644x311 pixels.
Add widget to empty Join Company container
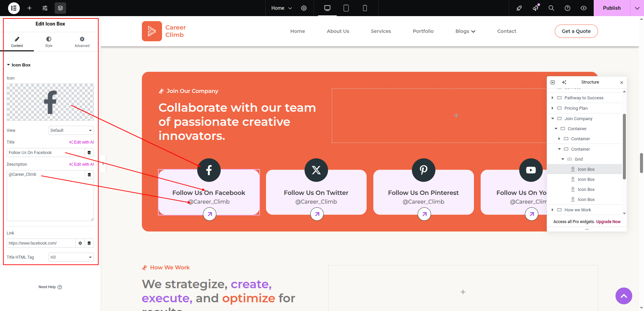tap(456, 116)
